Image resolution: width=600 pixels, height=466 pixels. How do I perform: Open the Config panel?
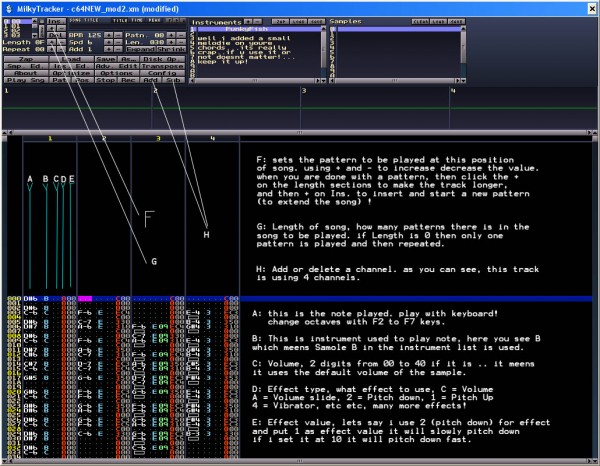tap(162, 73)
